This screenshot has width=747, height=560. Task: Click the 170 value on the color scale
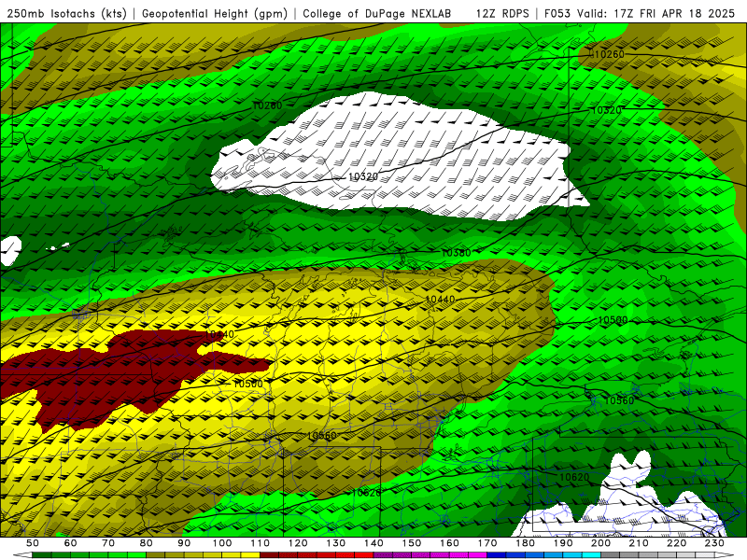point(487,543)
